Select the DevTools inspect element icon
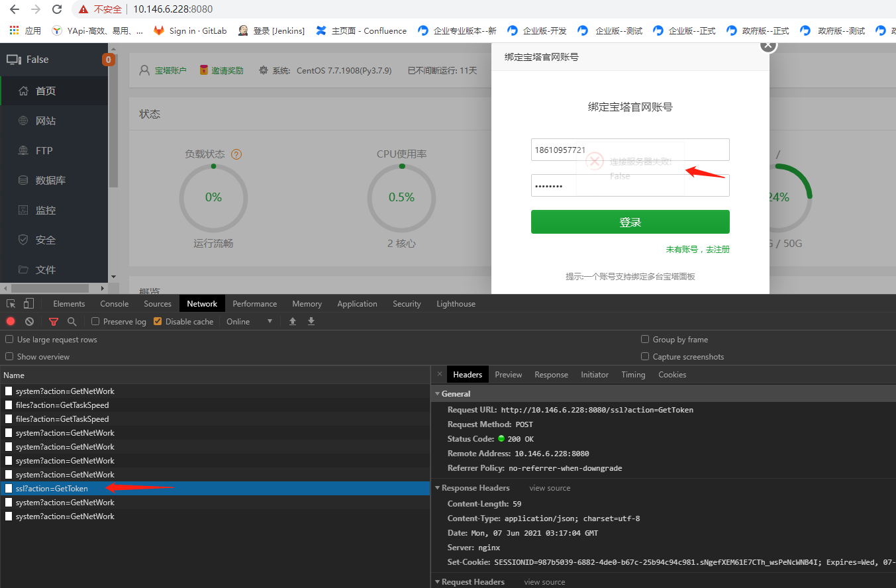Viewport: 896px width, 588px height. point(11,303)
